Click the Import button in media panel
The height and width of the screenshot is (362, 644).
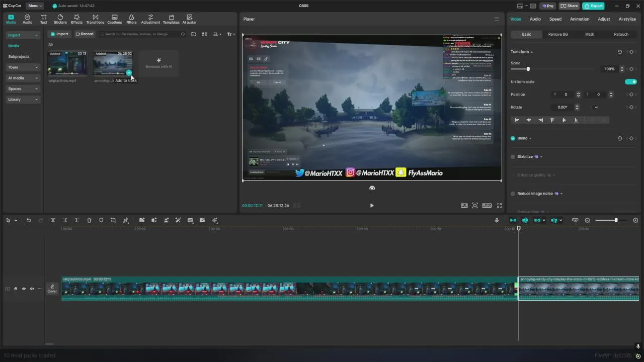[x=59, y=34]
